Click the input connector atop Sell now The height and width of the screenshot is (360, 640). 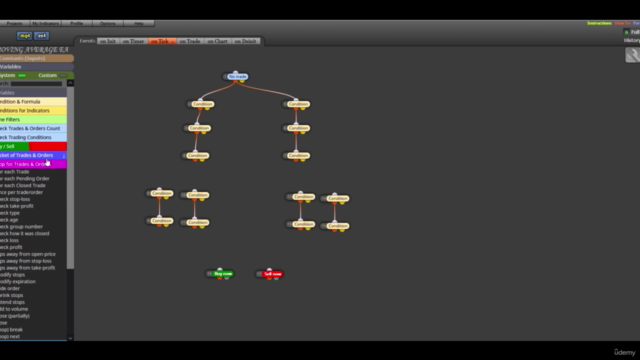pos(269,270)
